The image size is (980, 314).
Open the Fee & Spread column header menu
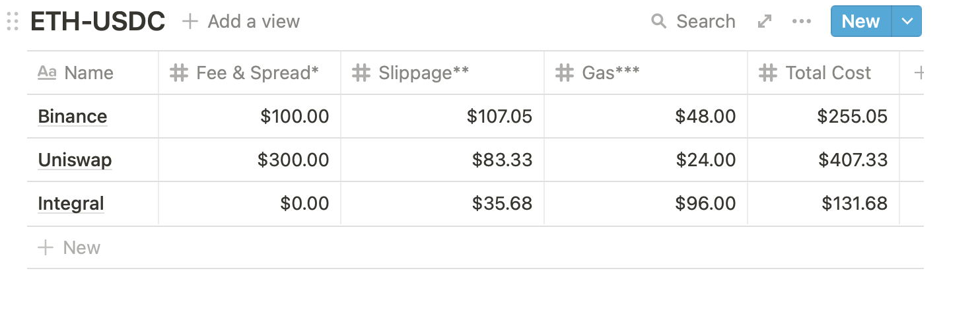258,73
